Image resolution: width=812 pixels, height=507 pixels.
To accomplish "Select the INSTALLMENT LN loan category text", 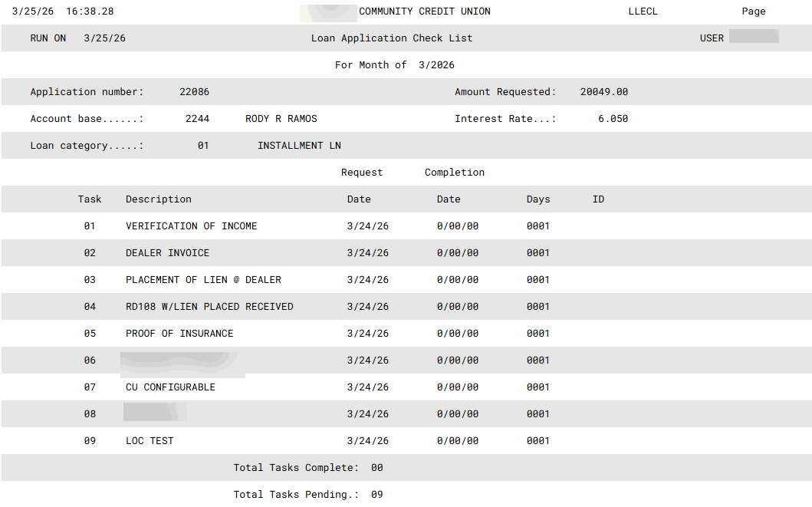I will [x=299, y=146].
